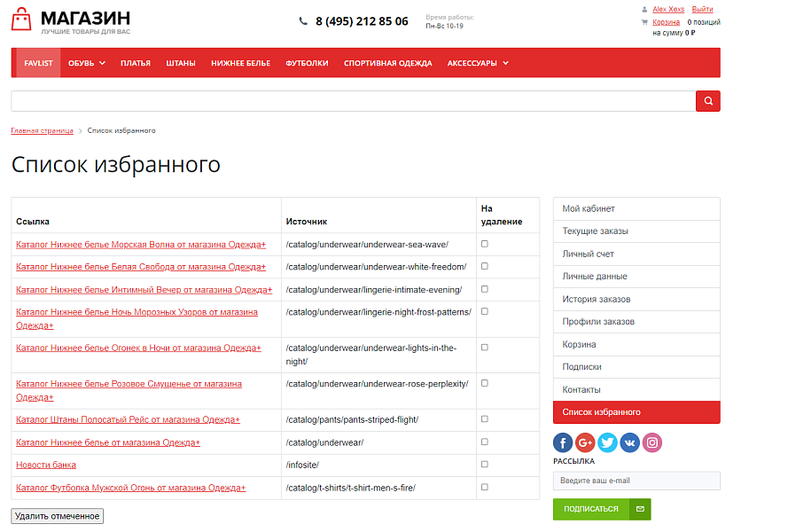
Task: Open the Facebook social icon
Action: (563, 442)
